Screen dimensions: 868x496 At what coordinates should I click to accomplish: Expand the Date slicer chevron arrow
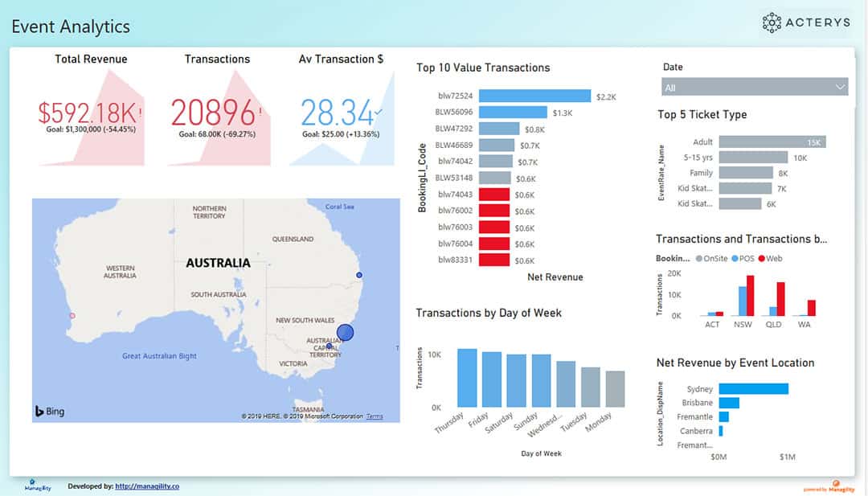[841, 87]
